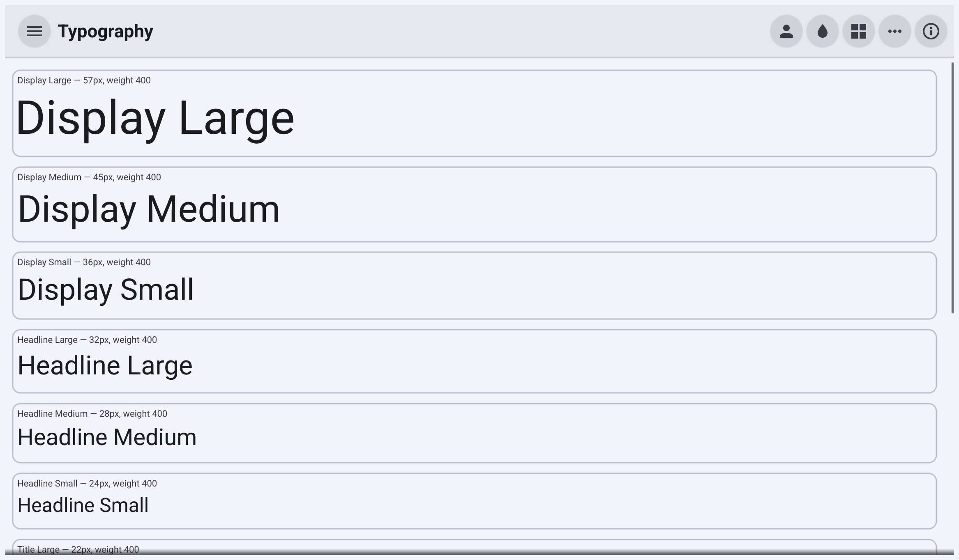
Task: Click the large 'Headline Large' sample text
Action: tap(105, 365)
